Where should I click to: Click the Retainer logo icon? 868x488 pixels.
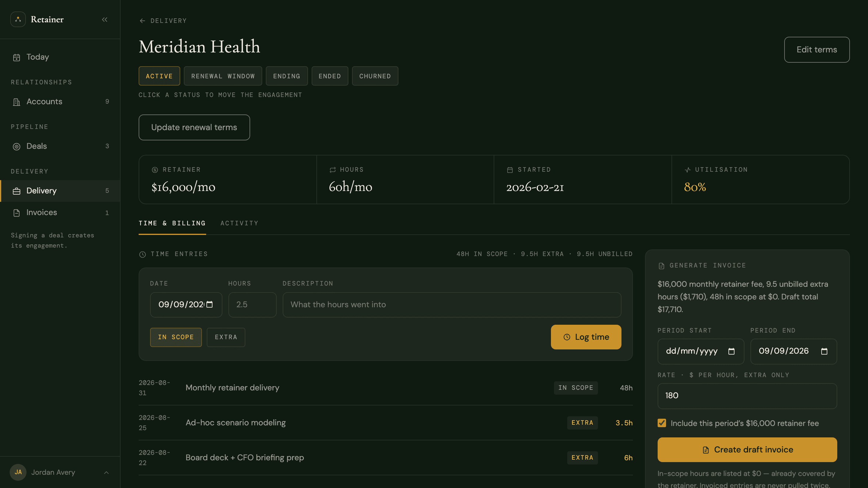[x=18, y=19]
